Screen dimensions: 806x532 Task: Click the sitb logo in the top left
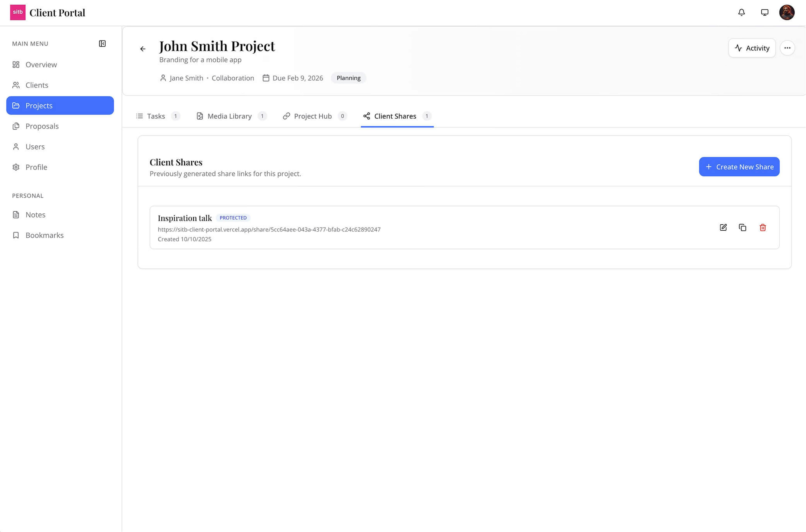[x=18, y=12]
